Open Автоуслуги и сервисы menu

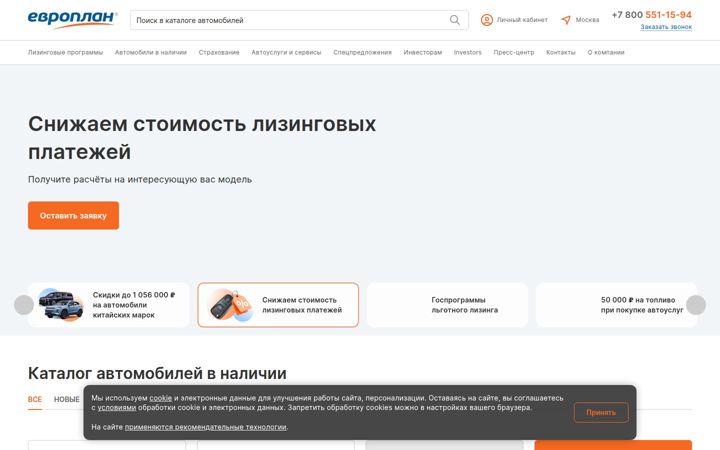coord(286,52)
